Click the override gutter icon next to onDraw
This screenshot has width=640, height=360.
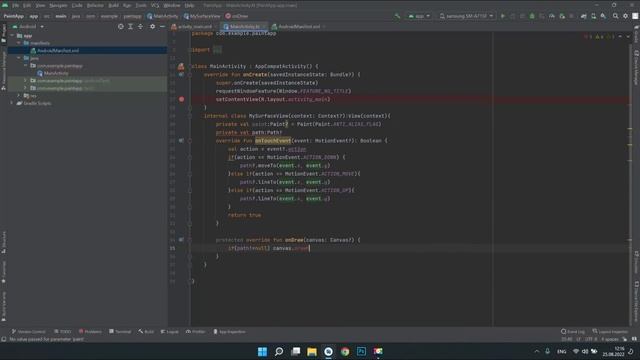(181, 240)
